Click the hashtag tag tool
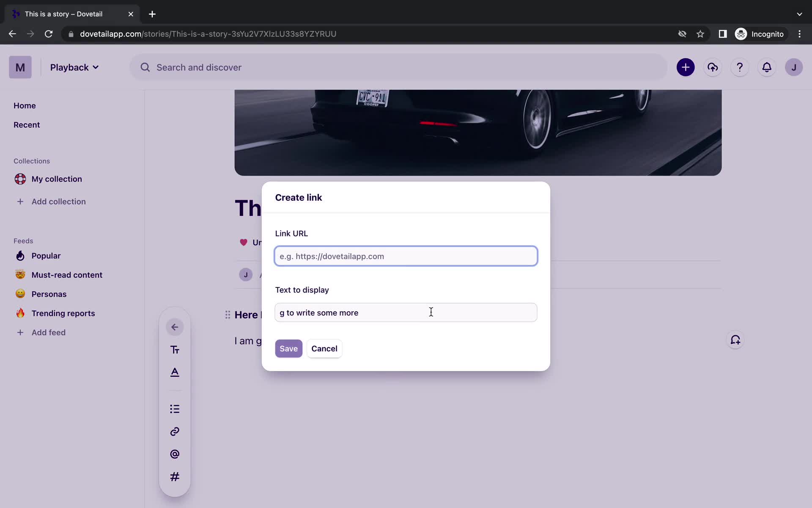 pos(175,477)
